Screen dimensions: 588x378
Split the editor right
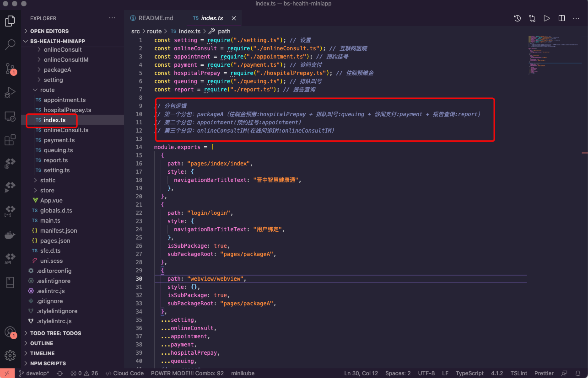pos(561,18)
